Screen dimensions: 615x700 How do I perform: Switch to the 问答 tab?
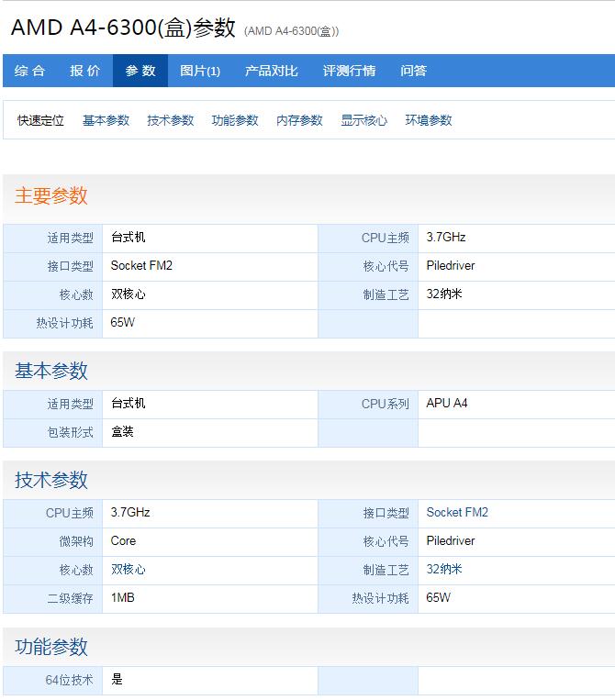coord(413,71)
